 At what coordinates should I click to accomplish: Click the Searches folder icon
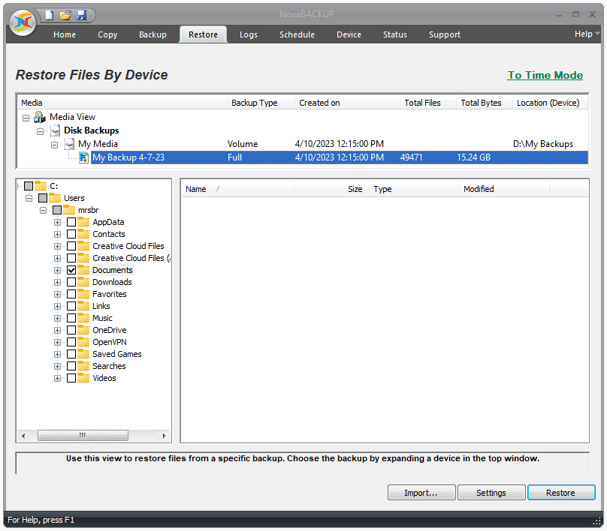point(83,366)
